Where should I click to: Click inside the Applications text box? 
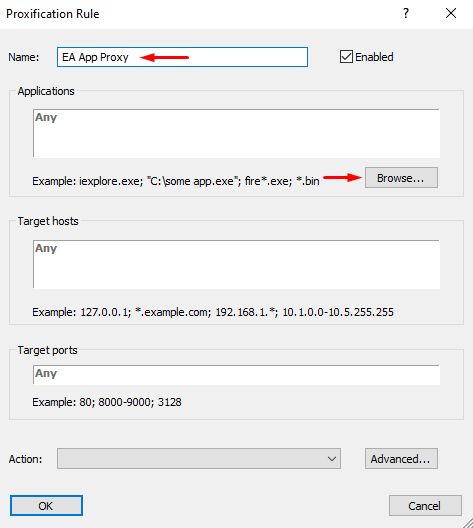click(236, 133)
